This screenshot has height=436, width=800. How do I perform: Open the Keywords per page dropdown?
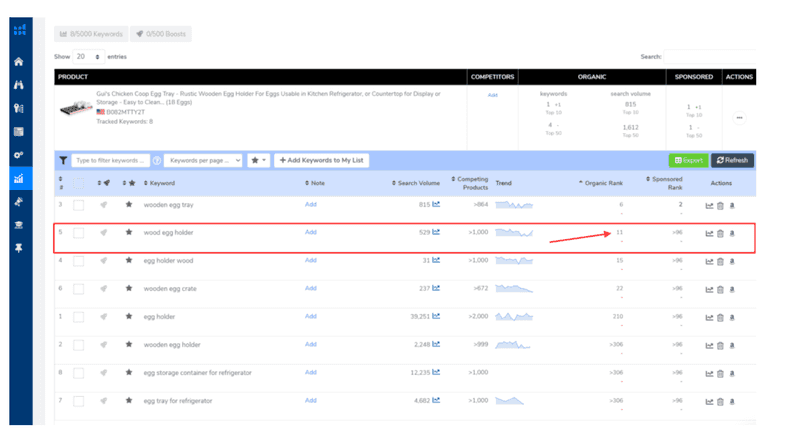coord(204,160)
